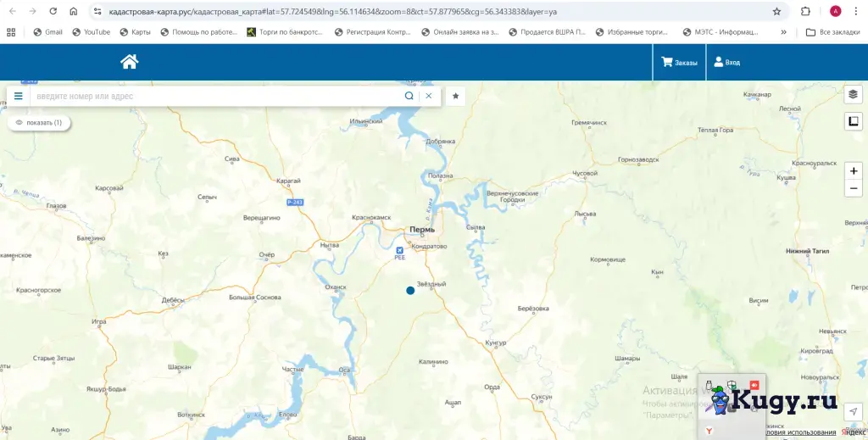Screen dimensions: 868x440
Task: Open the side panel button below layers
Action: pos(853,120)
